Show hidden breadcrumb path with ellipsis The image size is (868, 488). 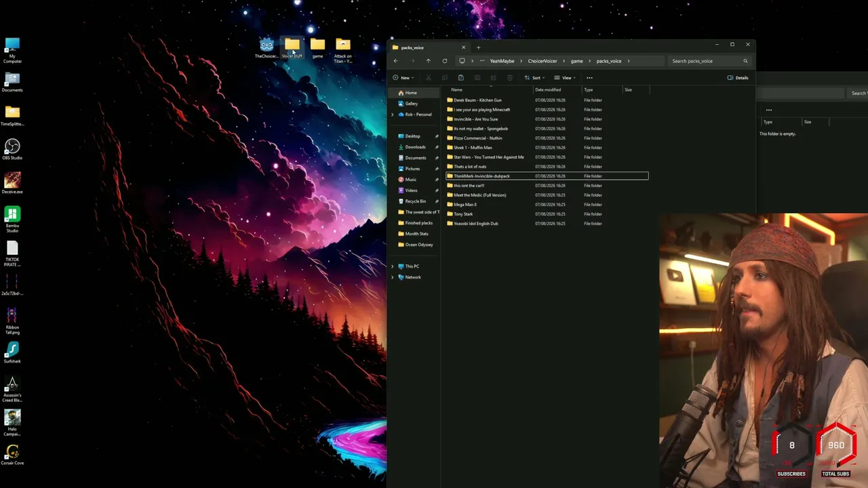click(482, 61)
